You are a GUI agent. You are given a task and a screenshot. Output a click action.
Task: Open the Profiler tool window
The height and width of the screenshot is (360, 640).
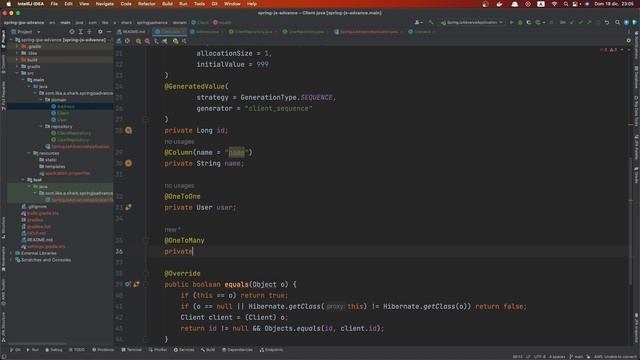(158, 350)
